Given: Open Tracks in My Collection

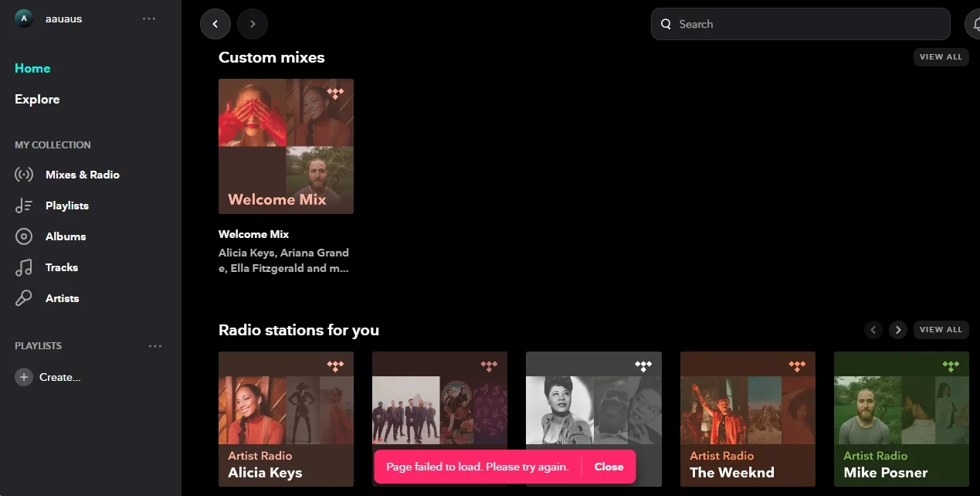Looking at the screenshot, I should pos(62,267).
